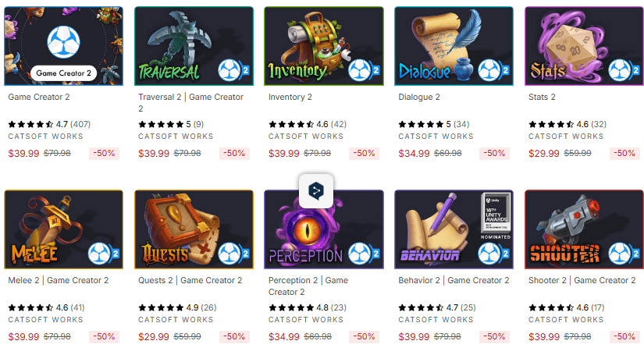Click the 16th Unity Awards badge on Behavior
The height and width of the screenshot is (355, 644).
[x=496, y=216]
